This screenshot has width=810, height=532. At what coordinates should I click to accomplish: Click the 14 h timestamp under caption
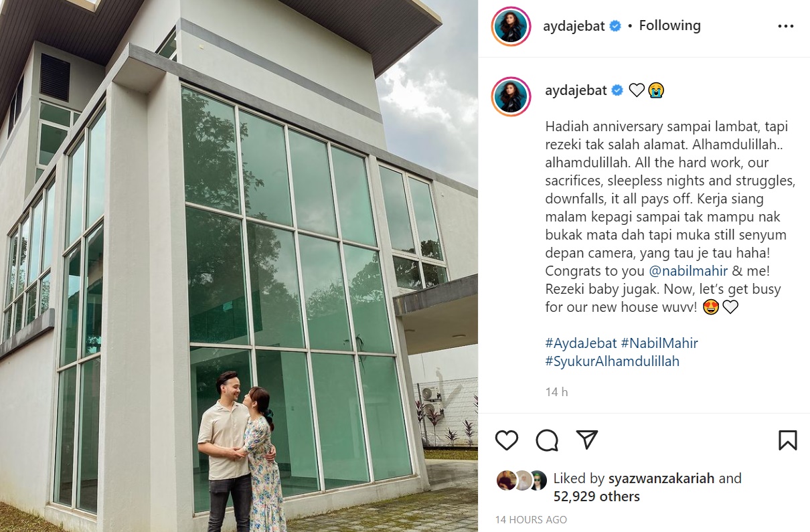pos(556,392)
